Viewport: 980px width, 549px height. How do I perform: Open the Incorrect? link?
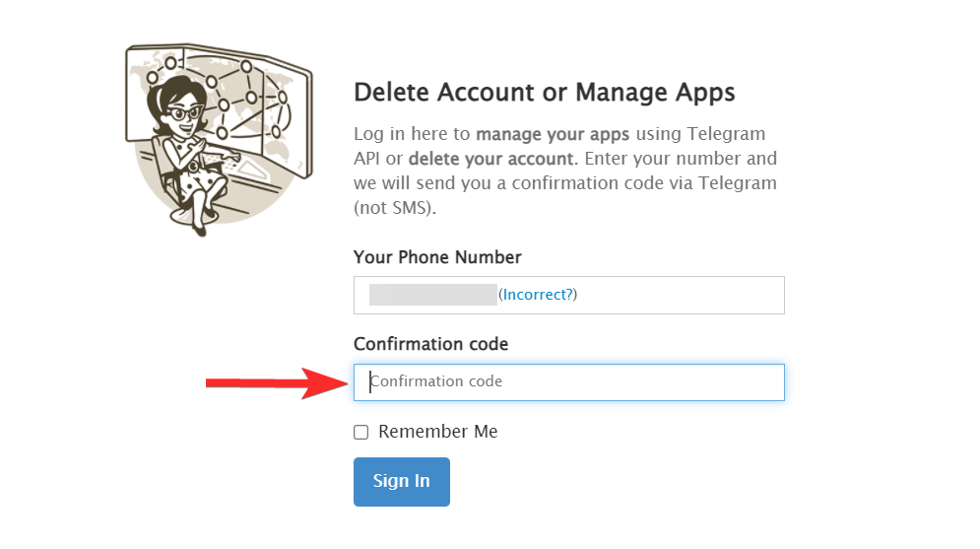[538, 295]
